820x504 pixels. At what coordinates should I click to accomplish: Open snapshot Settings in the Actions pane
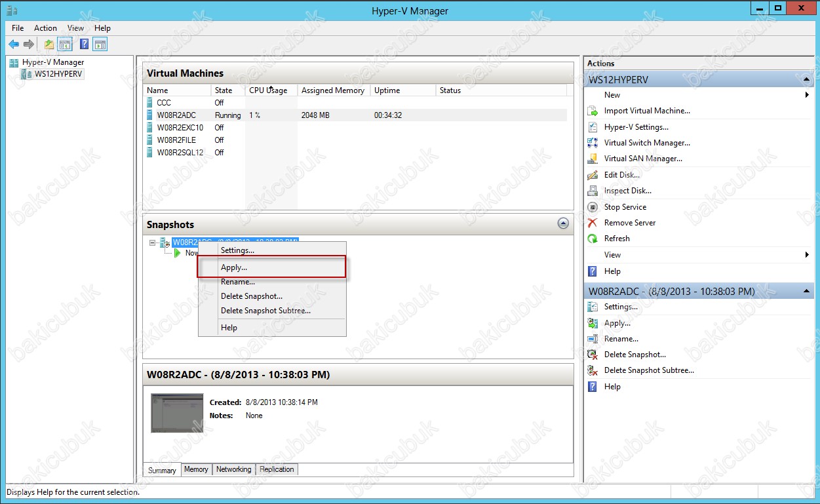point(621,307)
